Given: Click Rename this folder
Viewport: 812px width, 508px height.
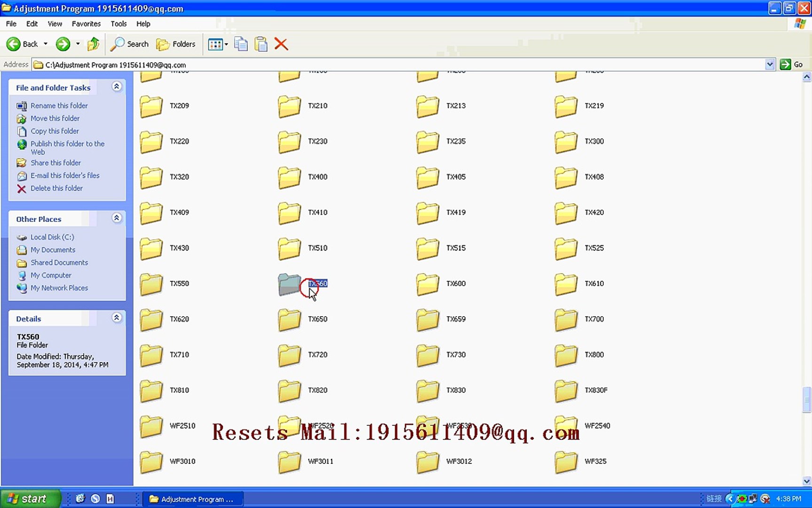Looking at the screenshot, I should click(59, 106).
